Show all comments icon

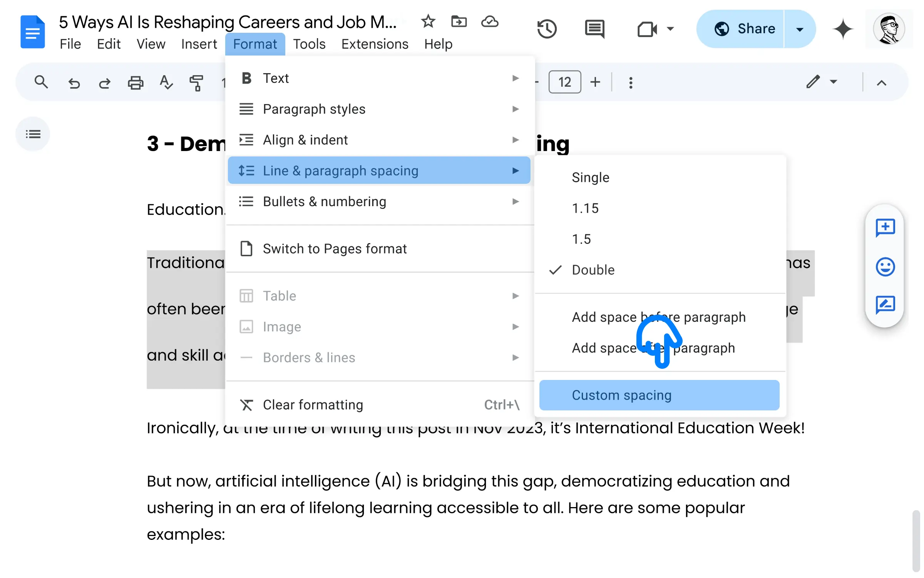[594, 29]
